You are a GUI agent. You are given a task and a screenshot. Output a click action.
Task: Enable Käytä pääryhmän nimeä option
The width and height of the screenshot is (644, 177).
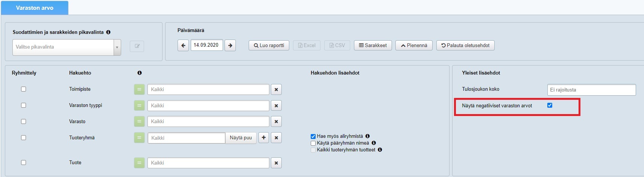tap(313, 143)
